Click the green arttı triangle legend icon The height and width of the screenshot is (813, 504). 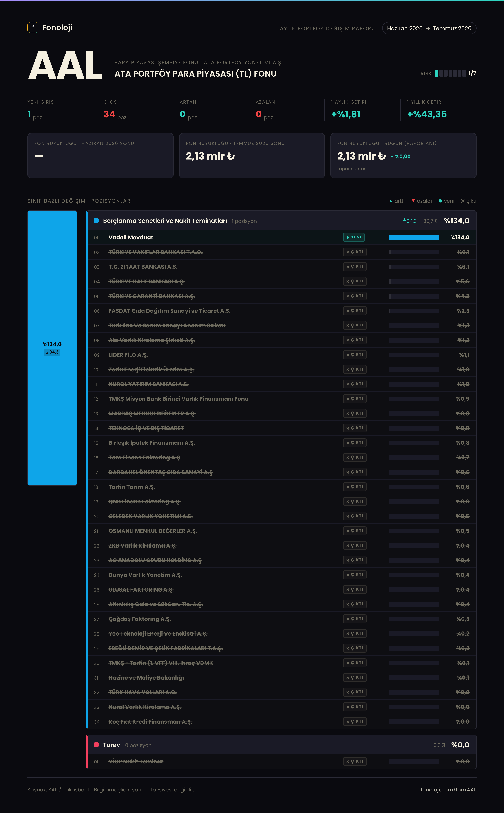391,201
